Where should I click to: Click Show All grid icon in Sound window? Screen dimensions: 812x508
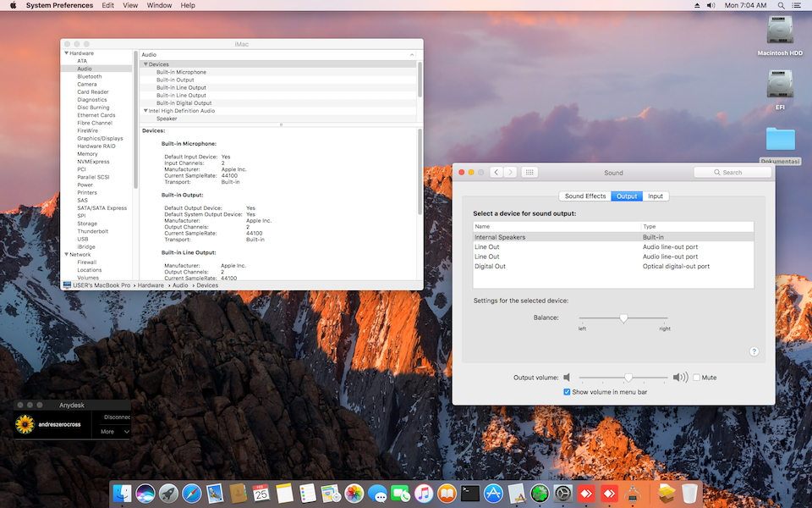(x=529, y=172)
